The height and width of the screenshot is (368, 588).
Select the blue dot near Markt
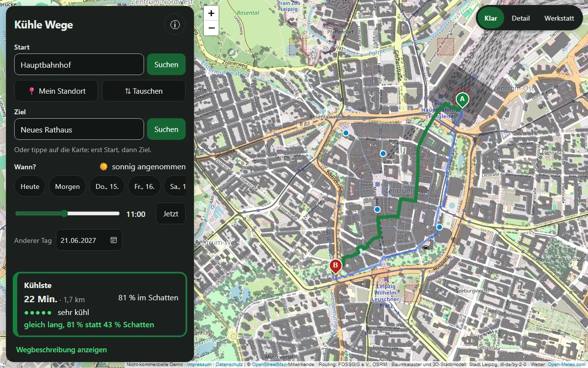click(377, 210)
